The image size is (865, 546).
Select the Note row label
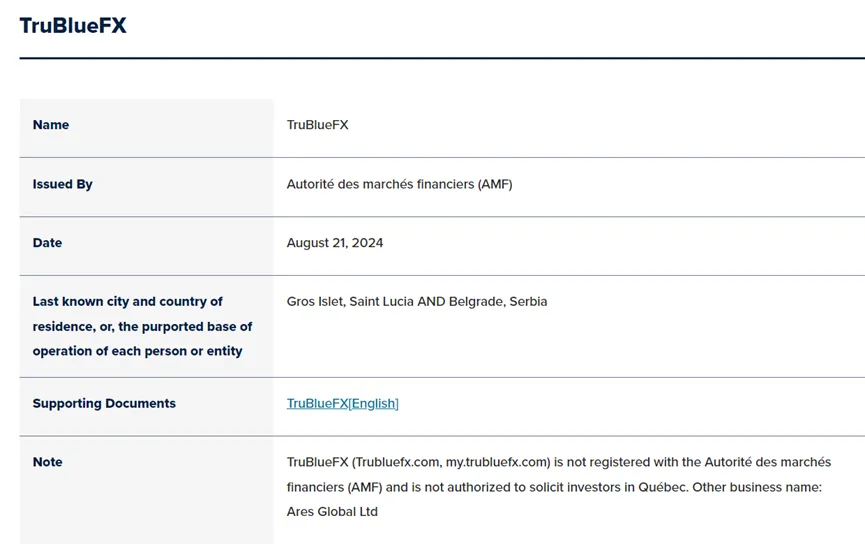pos(47,462)
